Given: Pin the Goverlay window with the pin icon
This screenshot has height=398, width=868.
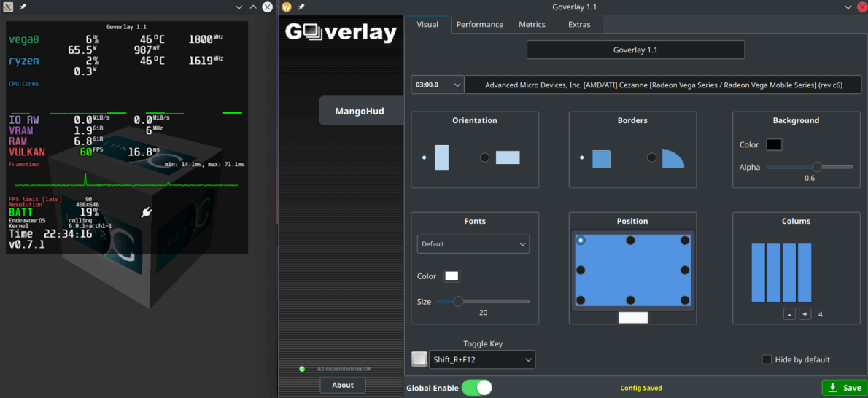Looking at the screenshot, I should click(301, 7).
